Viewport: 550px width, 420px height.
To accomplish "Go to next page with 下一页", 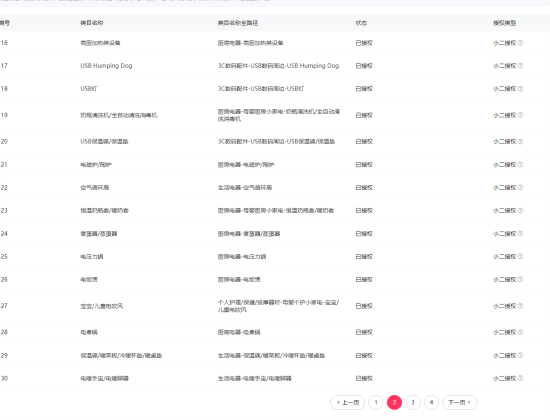I will (460, 402).
